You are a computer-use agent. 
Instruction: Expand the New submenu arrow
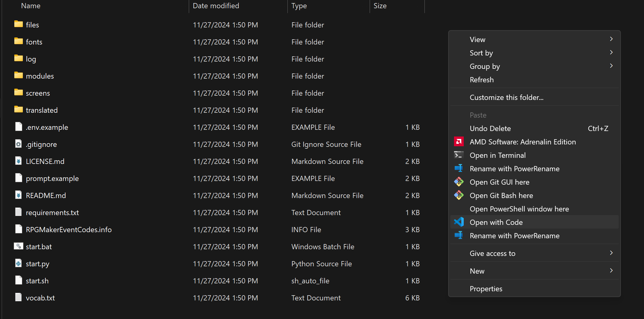coord(611,271)
